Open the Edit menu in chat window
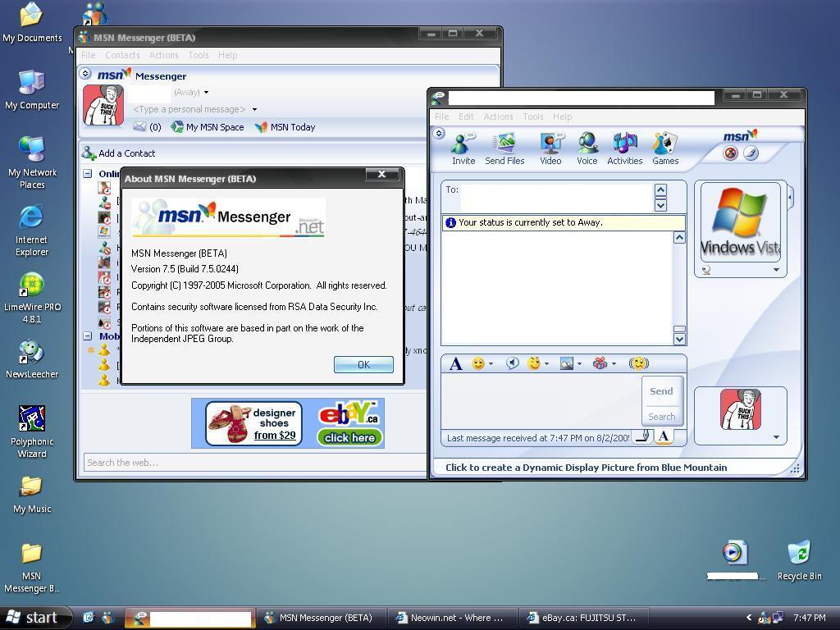Screen dimensions: 840x630 click(x=466, y=116)
